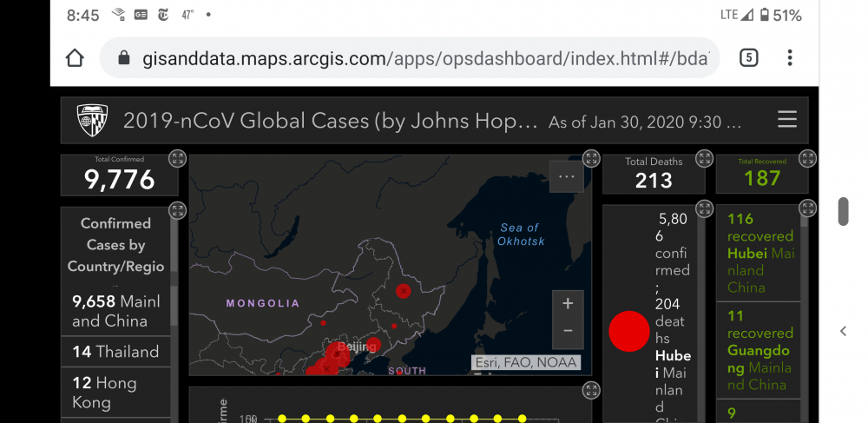Click the 187 total recovered value

click(x=762, y=178)
